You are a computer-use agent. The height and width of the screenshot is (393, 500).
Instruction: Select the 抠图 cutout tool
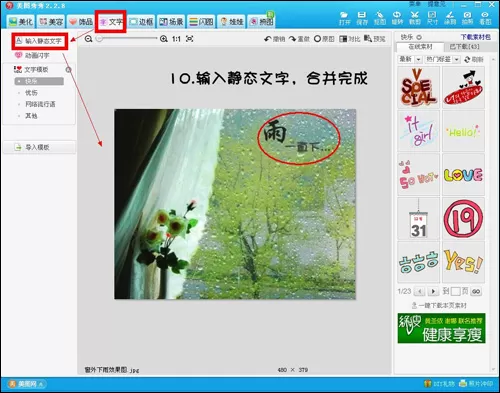[x=379, y=18]
